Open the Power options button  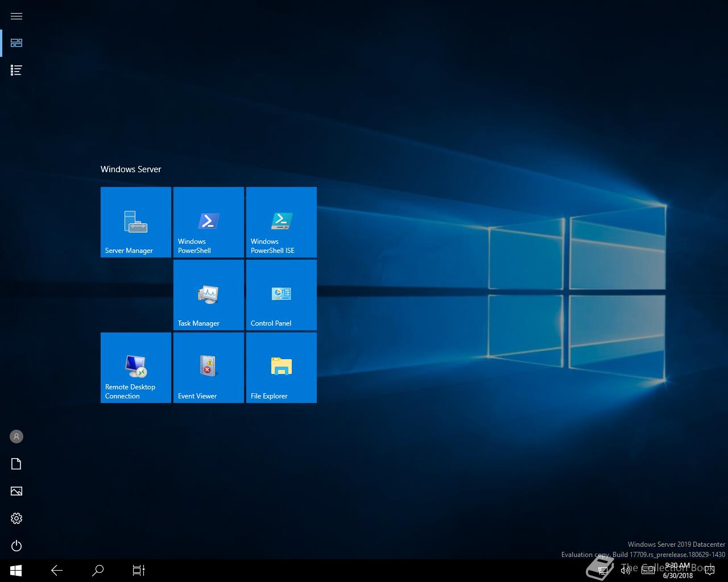[16, 546]
